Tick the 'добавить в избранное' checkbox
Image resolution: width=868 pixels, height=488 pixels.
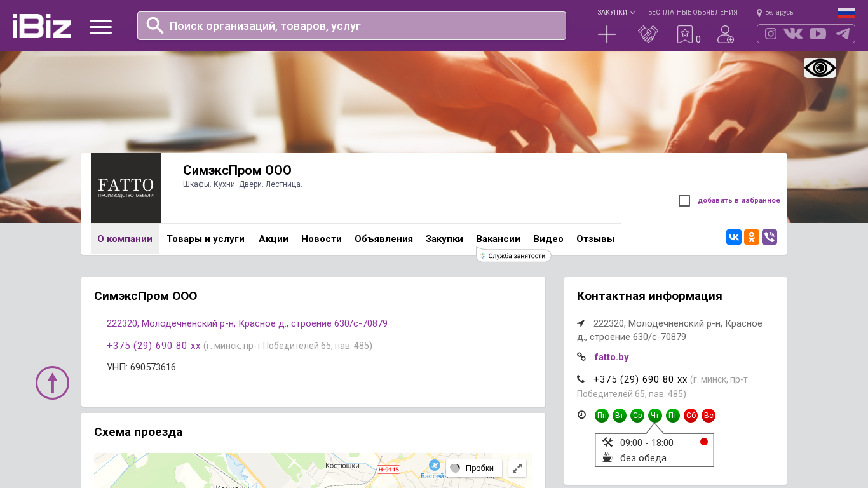point(684,201)
